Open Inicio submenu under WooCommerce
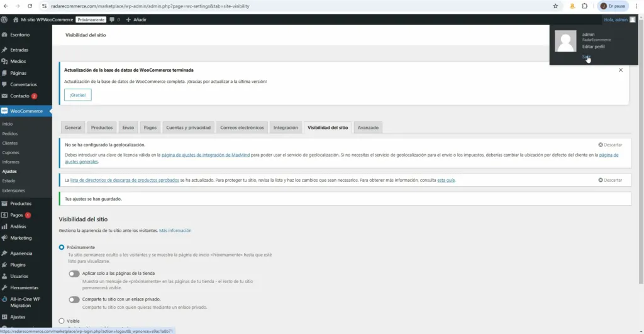 8,124
